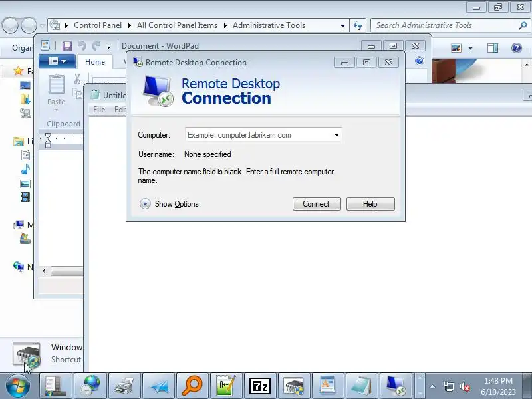
Task: Click the network tray icon
Action: (448, 386)
